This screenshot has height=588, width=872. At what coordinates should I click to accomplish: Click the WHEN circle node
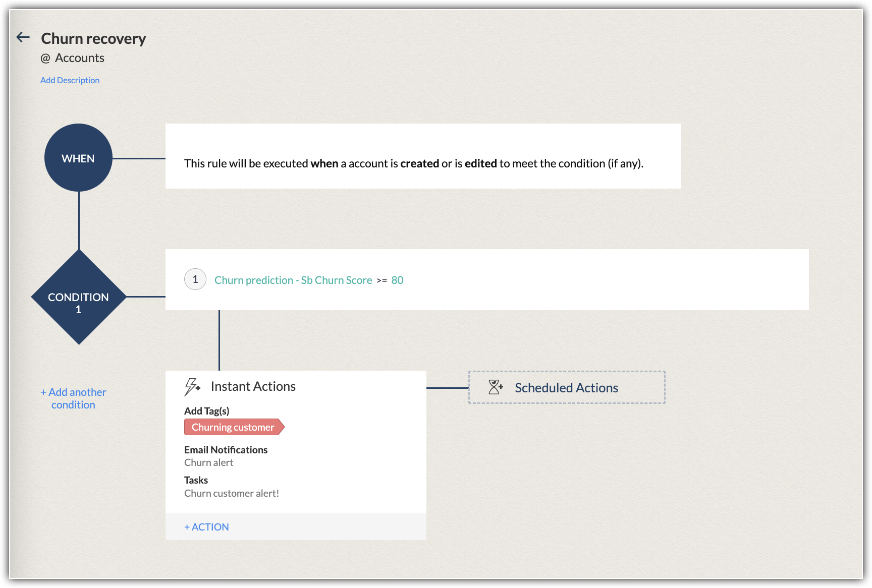pos(78,158)
